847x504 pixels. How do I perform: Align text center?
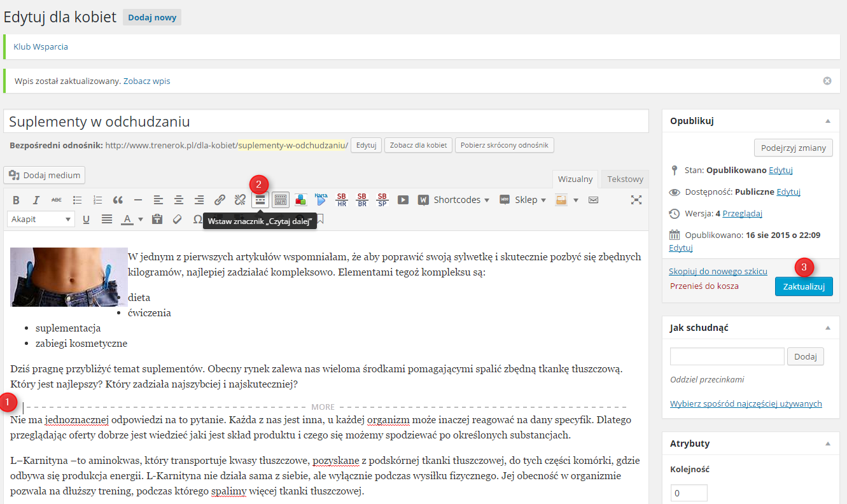click(179, 200)
